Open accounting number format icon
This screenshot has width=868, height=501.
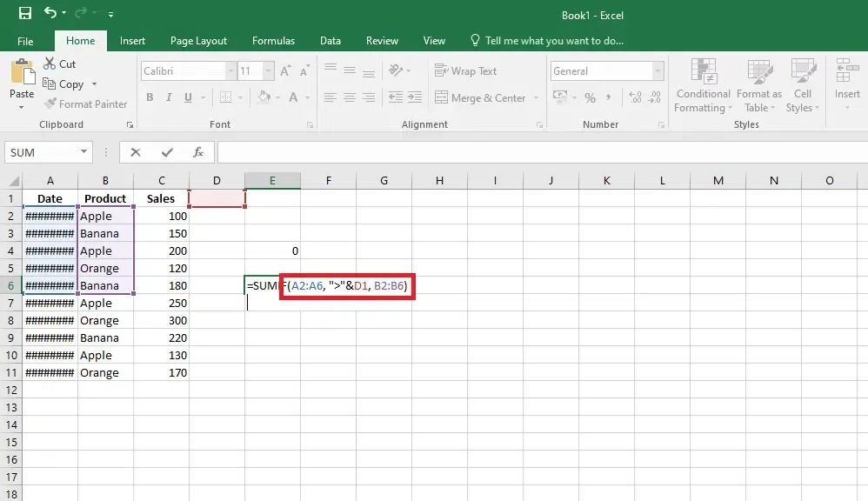click(x=560, y=97)
